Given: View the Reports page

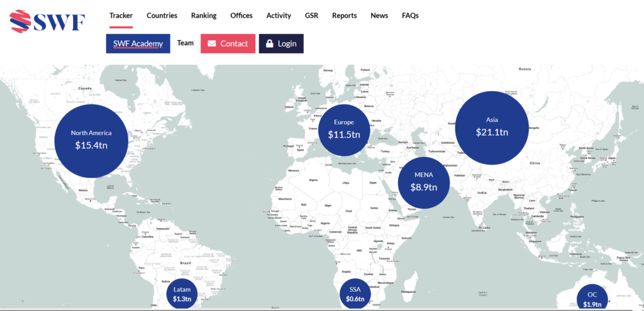Looking at the screenshot, I should click(x=344, y=16).
